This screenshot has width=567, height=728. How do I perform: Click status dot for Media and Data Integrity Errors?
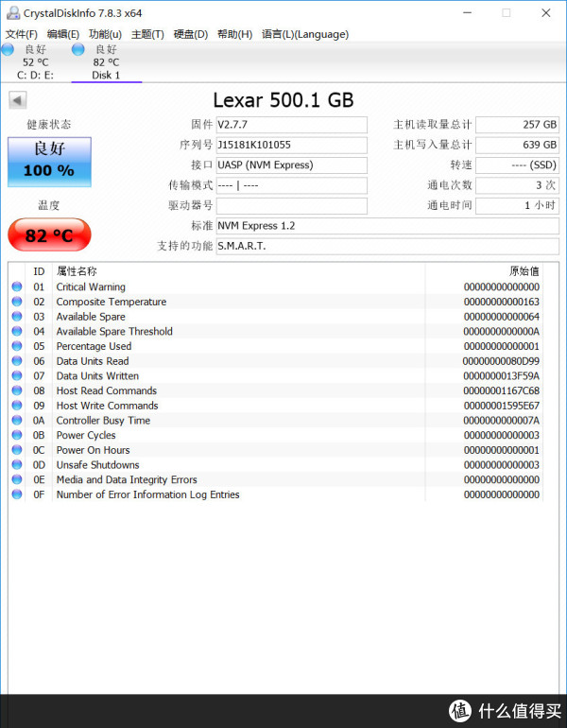[17, 479]
